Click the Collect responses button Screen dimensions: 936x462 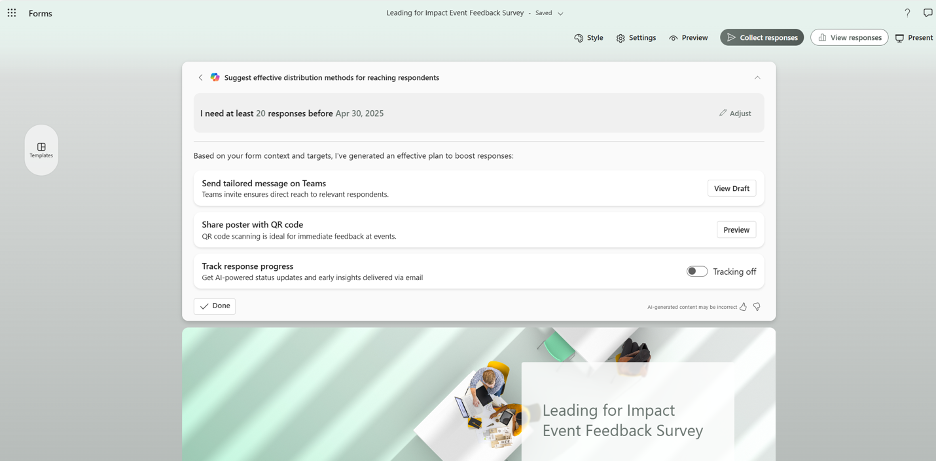[x=762, y=38]
